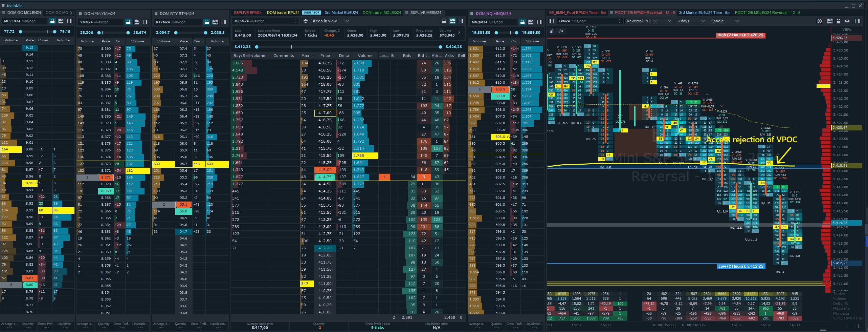Viewport: 868px width, 332px height.
Task: Open the EPM24 chart symbol three-dot options
Action: coord(619,21)
